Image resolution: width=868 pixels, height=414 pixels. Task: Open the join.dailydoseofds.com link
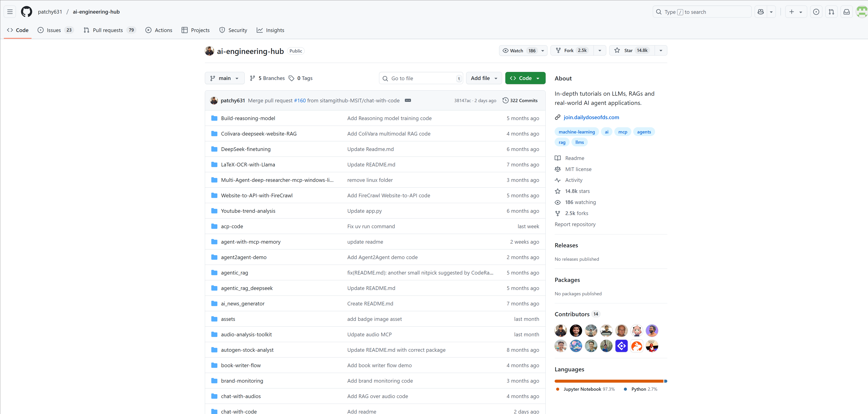click(x=591, y=117)
